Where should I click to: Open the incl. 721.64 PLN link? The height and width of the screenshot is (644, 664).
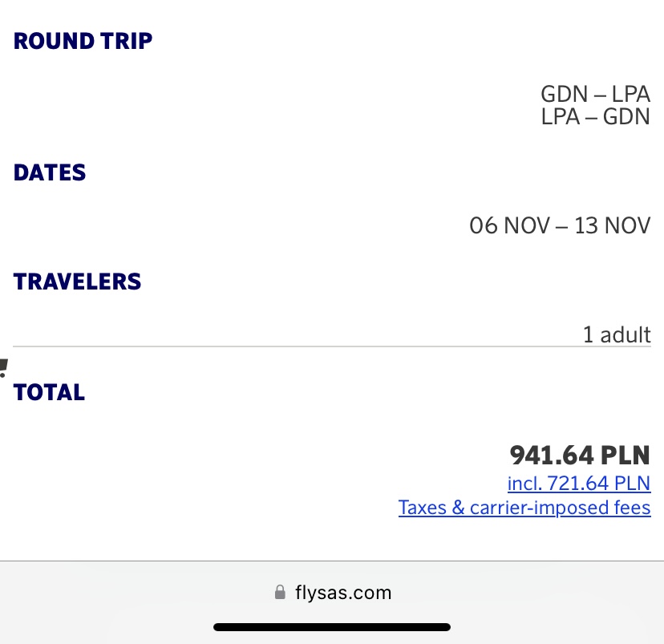tap(579, 483)
